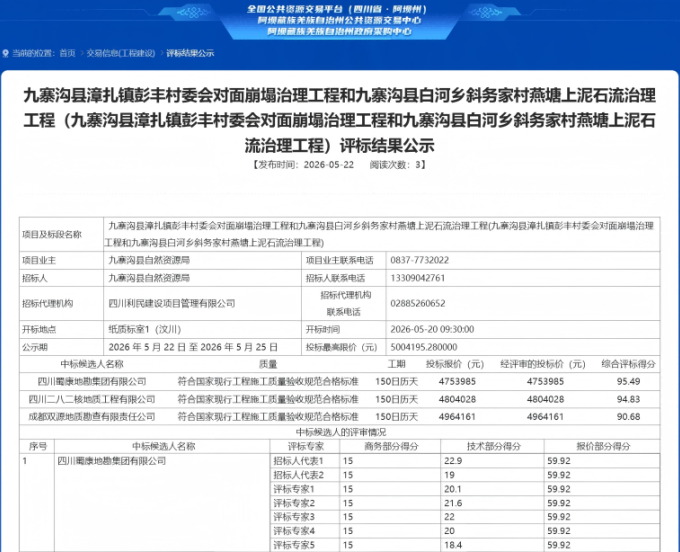Click bid price 4804028 in 投标报价 column
The width and height of the screenshot is (680, 552).
457,399
